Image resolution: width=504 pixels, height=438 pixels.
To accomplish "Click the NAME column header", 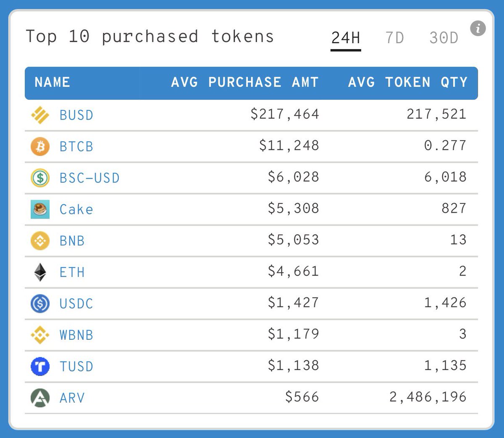I will (x=52, y=82).
